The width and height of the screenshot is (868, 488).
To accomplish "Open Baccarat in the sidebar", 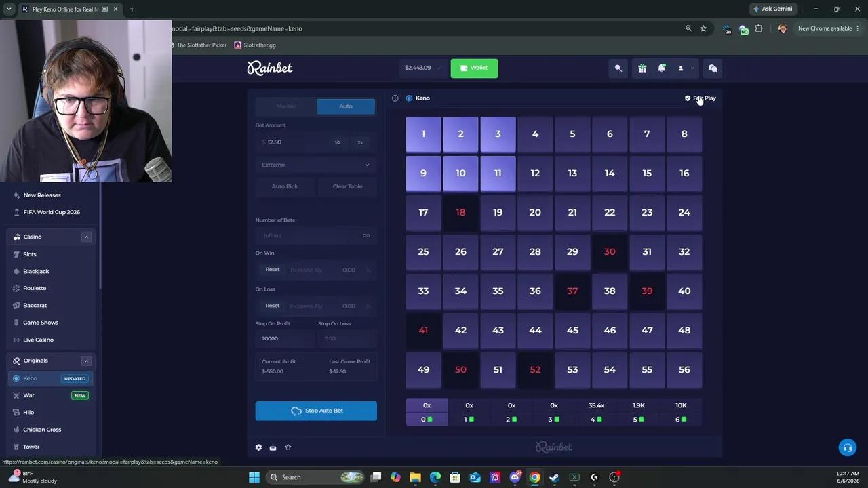I will 35,306.
